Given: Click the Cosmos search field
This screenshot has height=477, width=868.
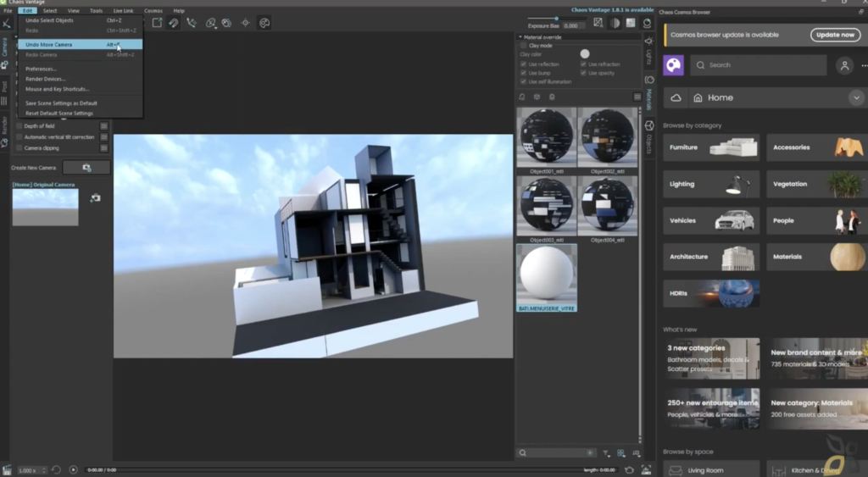Looking at the screenshot, I should (759, 65).
